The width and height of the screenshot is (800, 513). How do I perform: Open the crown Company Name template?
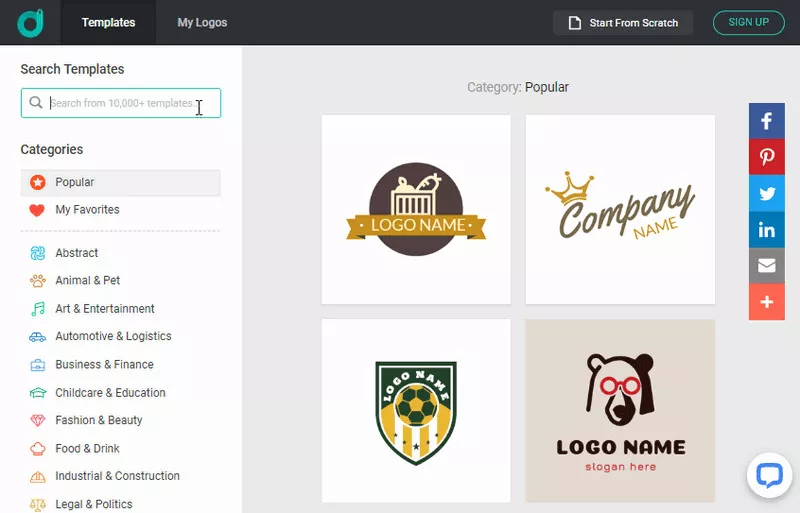(x=620, y=209)
